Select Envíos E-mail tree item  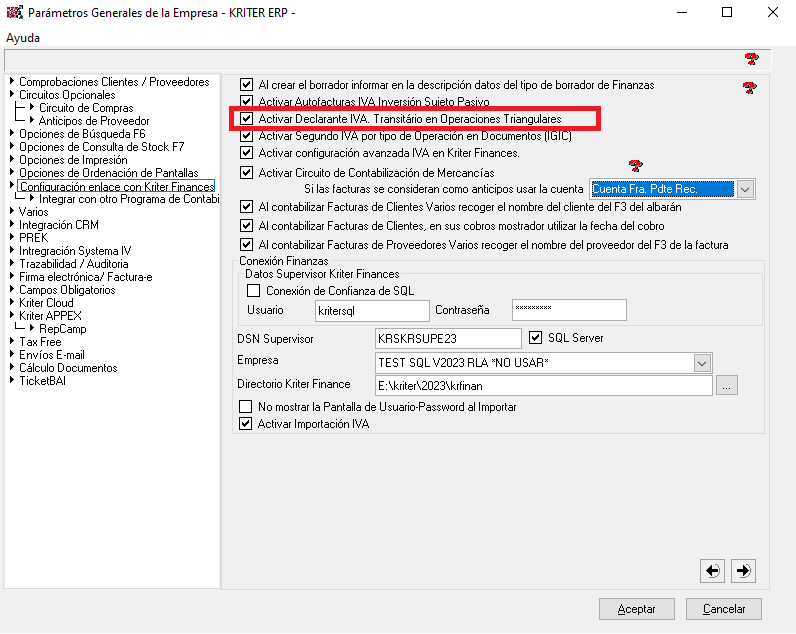52,355
